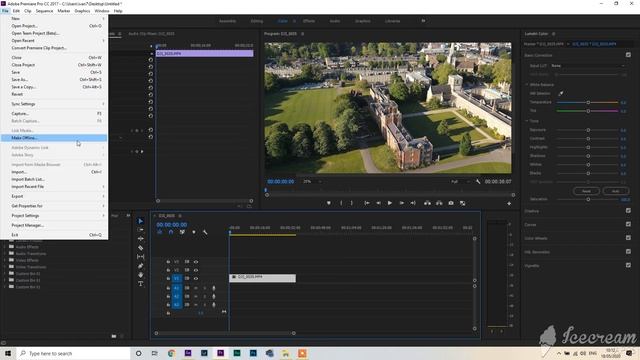This screenshot has height=360, width=640.
Task: Adjust the Temperature slider handle
Action: point(588,102)
